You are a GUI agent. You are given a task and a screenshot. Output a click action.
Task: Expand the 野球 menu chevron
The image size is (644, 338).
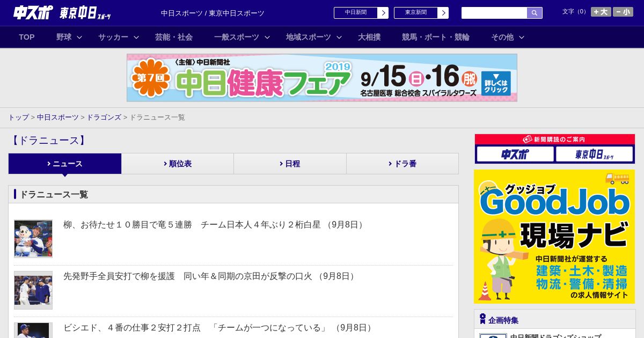coord(79,38)
